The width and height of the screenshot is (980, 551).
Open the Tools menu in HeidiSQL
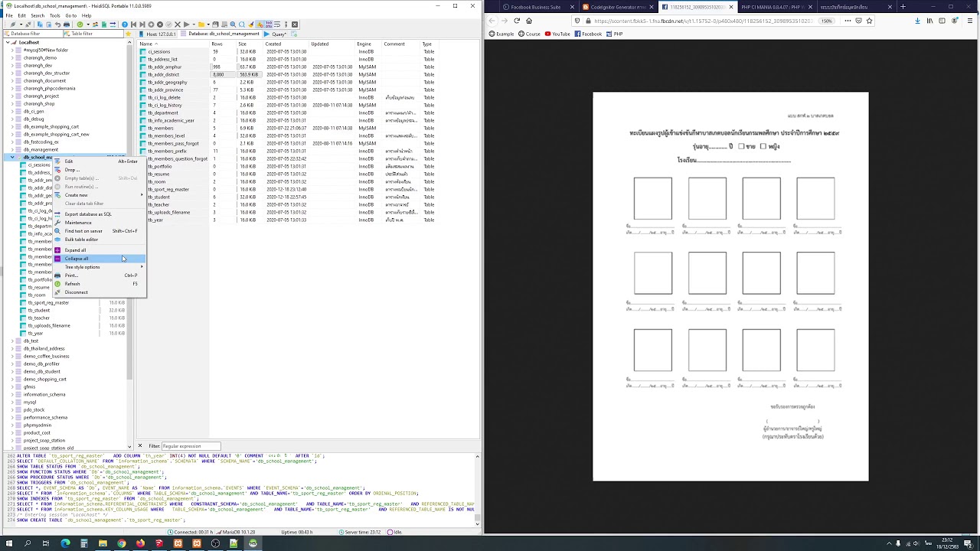click(x=55, y=15)
